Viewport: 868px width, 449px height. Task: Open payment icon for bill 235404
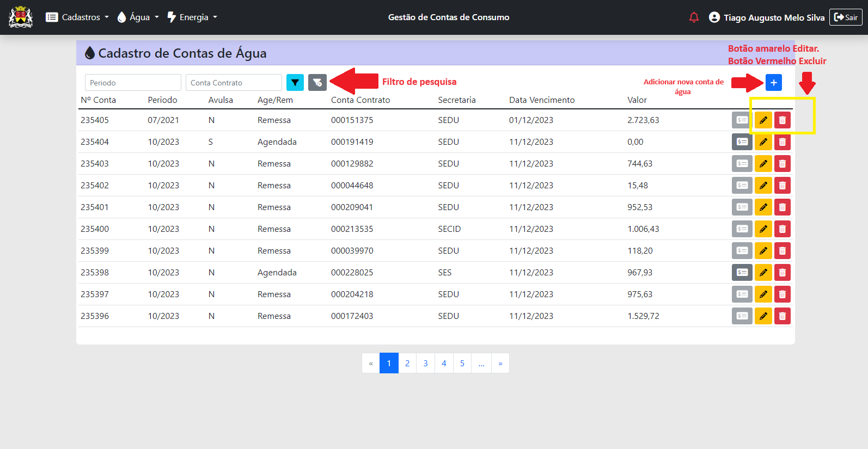742,142
